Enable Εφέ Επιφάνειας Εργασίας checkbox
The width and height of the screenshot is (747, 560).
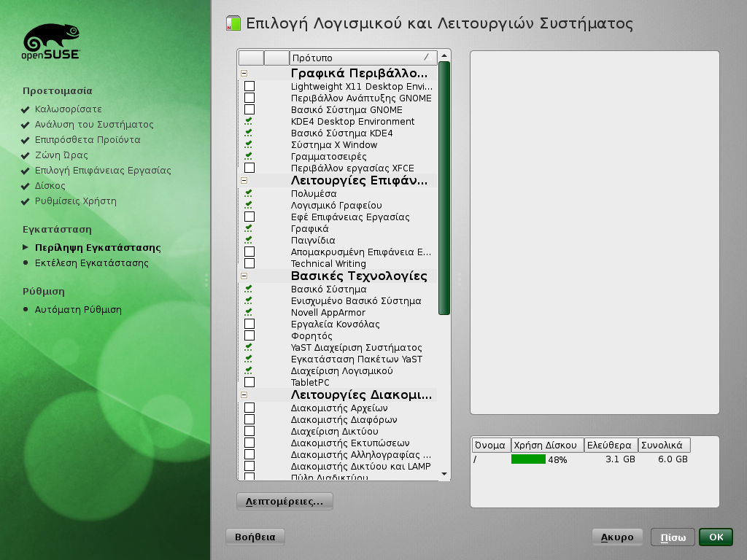click(249, 217)
